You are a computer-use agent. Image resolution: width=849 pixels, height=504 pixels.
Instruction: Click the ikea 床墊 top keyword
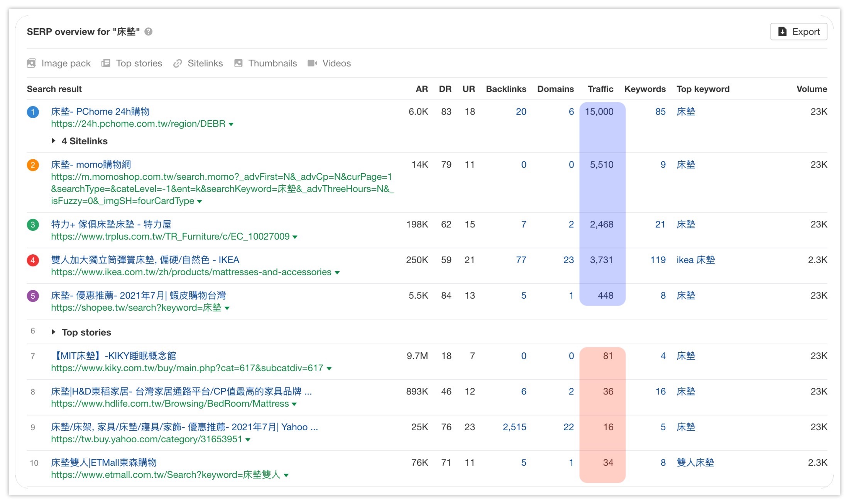pos(695,260)
